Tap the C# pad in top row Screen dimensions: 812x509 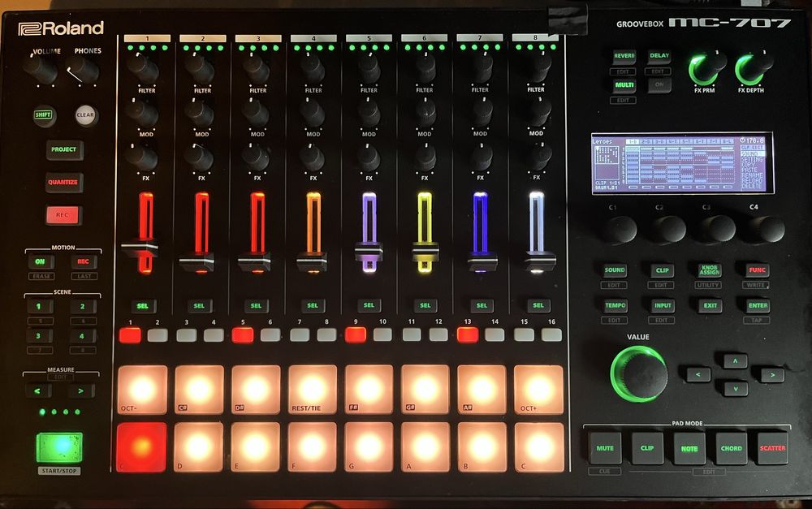click(x=200, y=390)
